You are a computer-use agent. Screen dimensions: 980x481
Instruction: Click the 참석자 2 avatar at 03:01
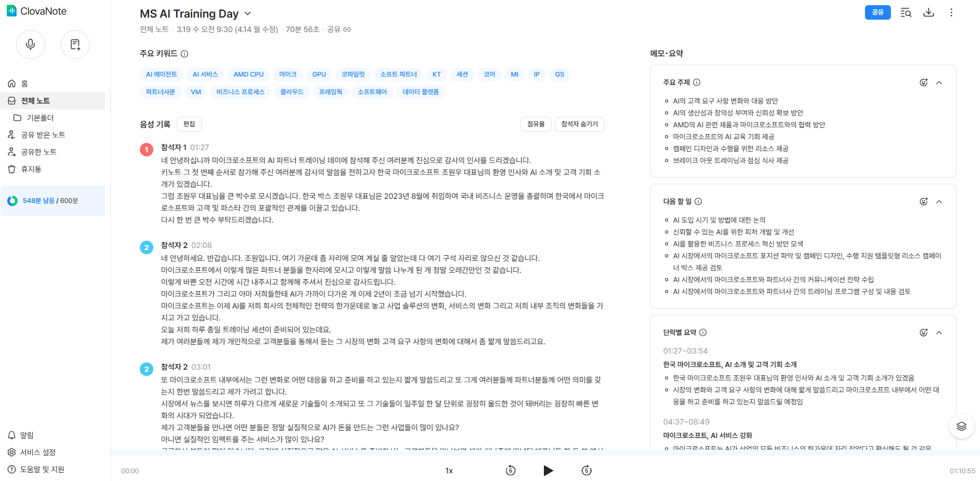click(147, 369)
